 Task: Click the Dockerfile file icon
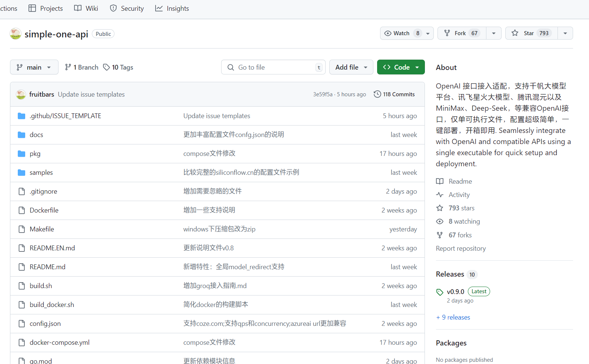pos(21,210)
